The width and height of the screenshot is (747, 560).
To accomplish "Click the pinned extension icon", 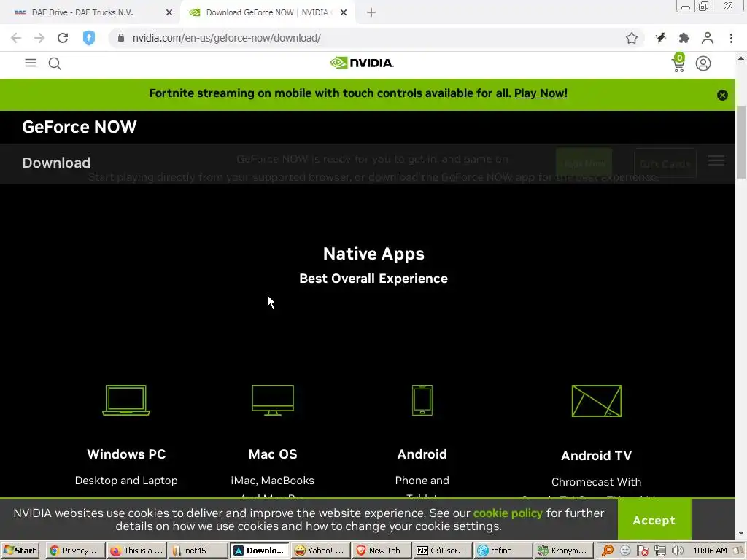I will pos(661,38).
